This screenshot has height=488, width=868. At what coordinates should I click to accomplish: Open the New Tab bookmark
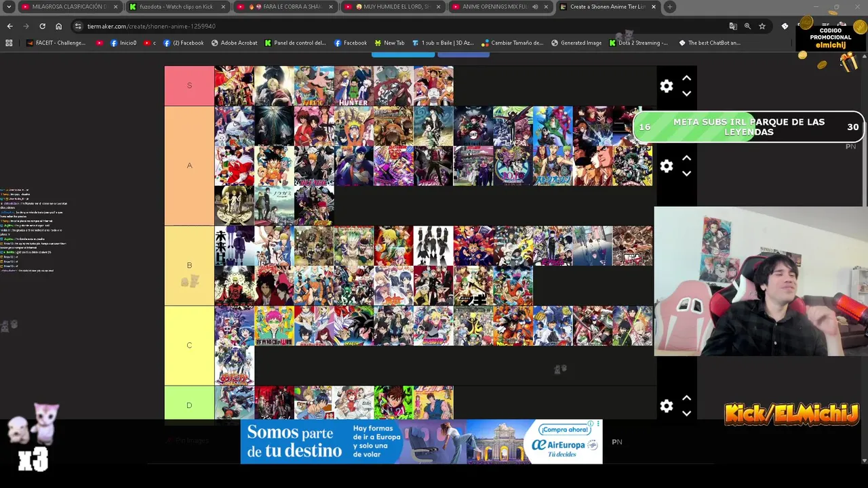pyautogui.click(x=389, y=43)
